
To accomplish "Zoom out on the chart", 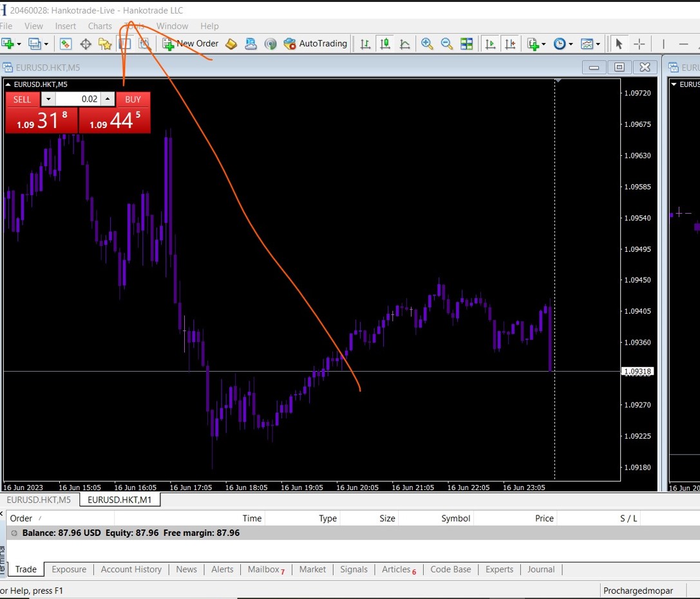I will (447, 44).
